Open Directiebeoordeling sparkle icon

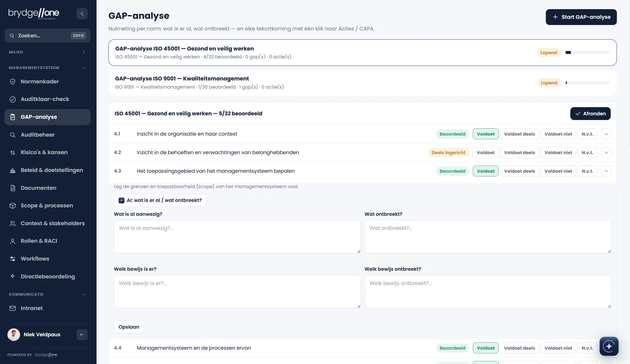click(12, 276)
